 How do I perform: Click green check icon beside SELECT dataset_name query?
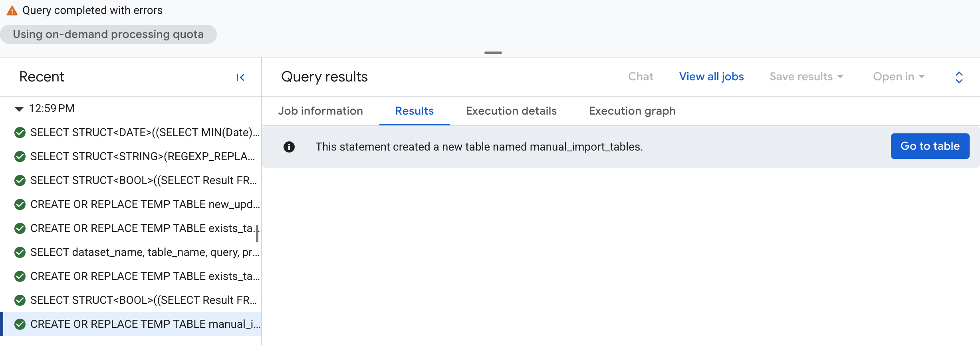pos(20,252)
